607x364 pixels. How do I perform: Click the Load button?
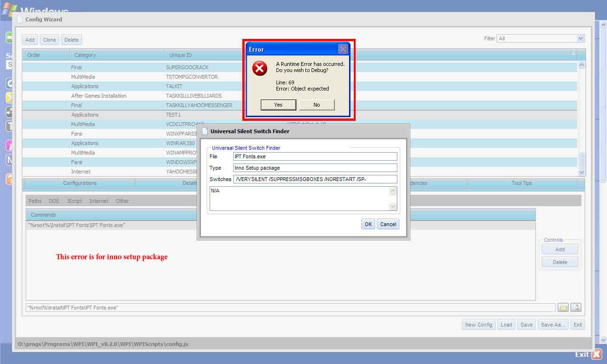pos(506,325)
